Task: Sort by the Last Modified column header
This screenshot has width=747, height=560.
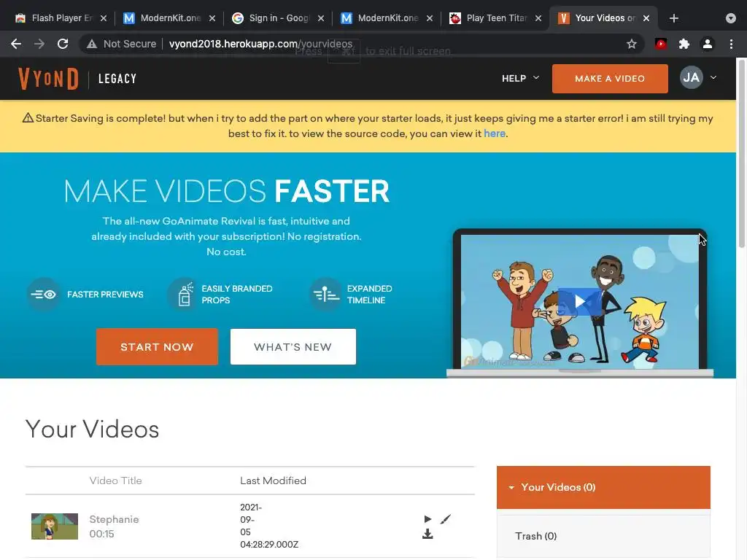Action: (x=273, y=481)
